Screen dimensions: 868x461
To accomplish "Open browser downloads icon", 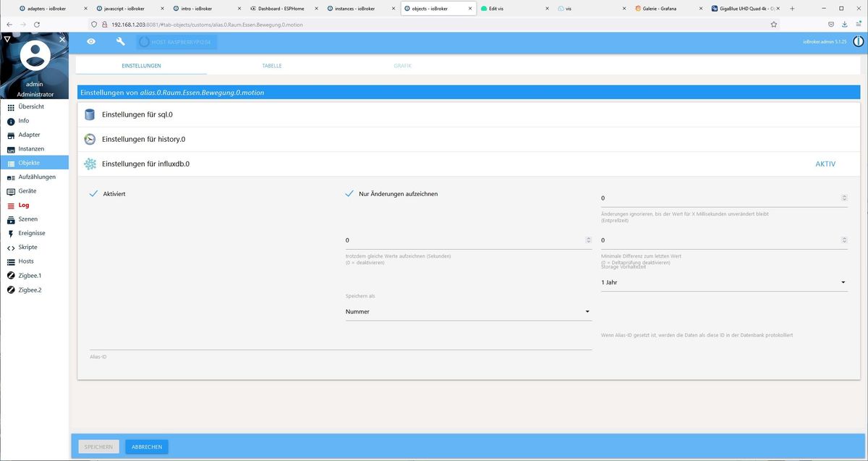I will point(845,24).
